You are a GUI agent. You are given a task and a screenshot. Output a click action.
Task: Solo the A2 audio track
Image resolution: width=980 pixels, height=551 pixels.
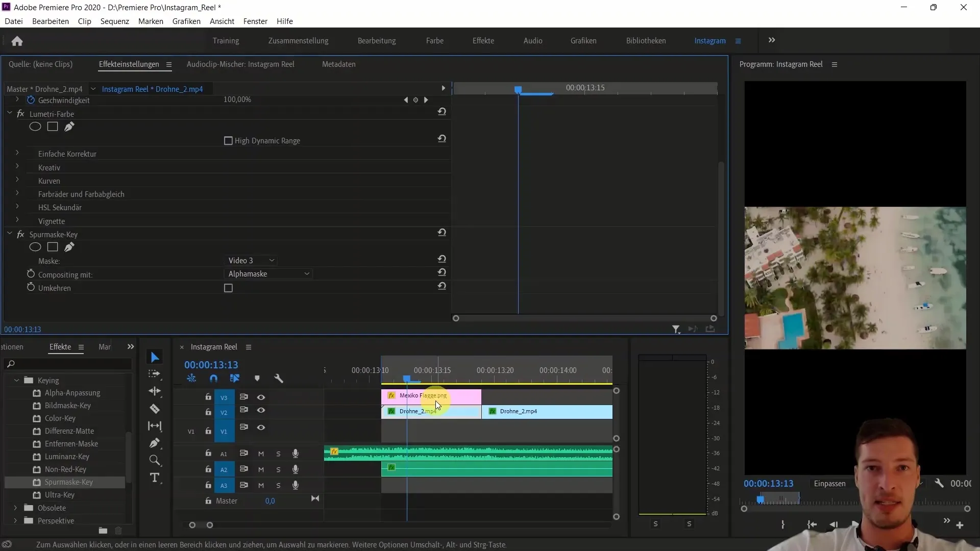(278, 469)
